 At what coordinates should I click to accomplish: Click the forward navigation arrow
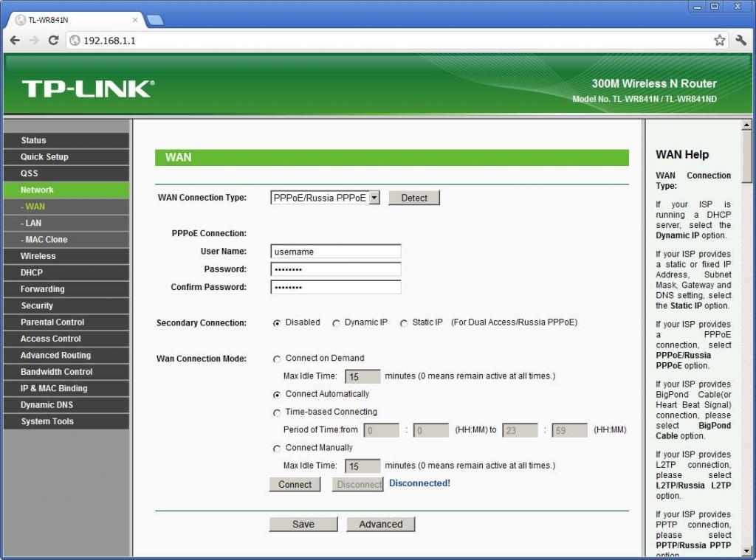[x=34, y=41]
